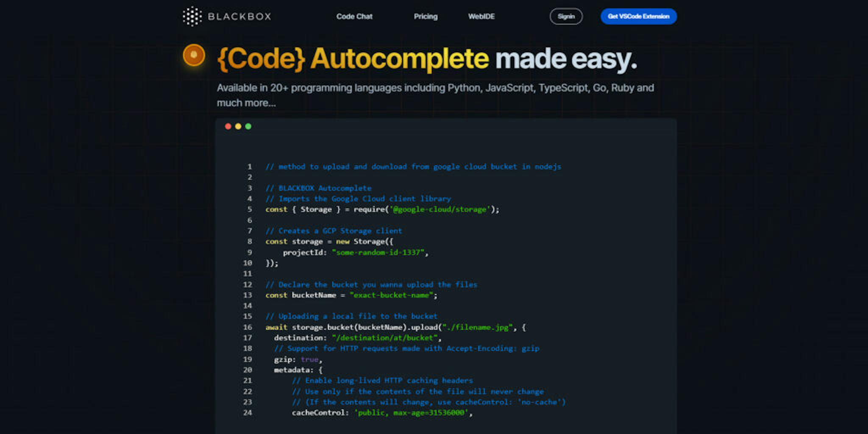Click the yellow dot in code window
This screenshot has height=434, width=868.
(x=238, y=126)
